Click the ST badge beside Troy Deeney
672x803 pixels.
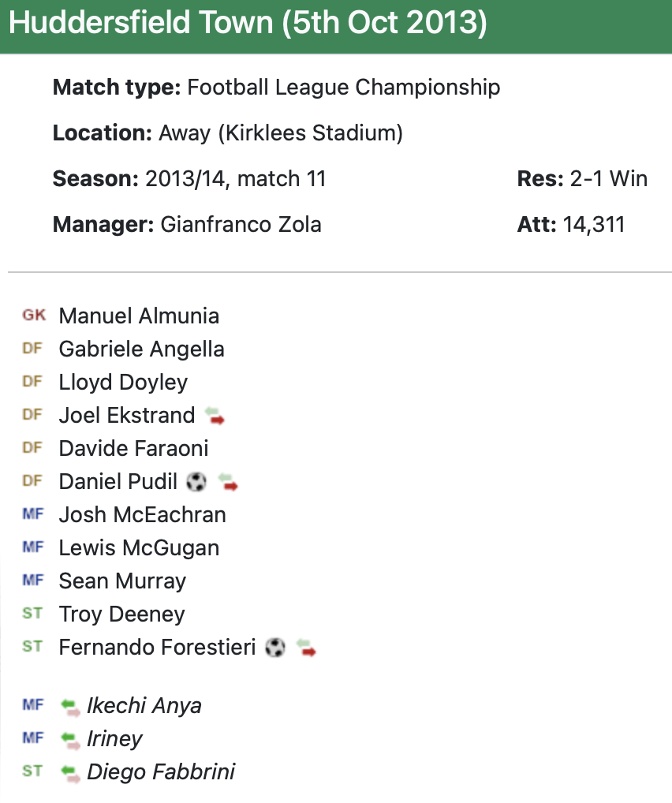pos(32,614)
